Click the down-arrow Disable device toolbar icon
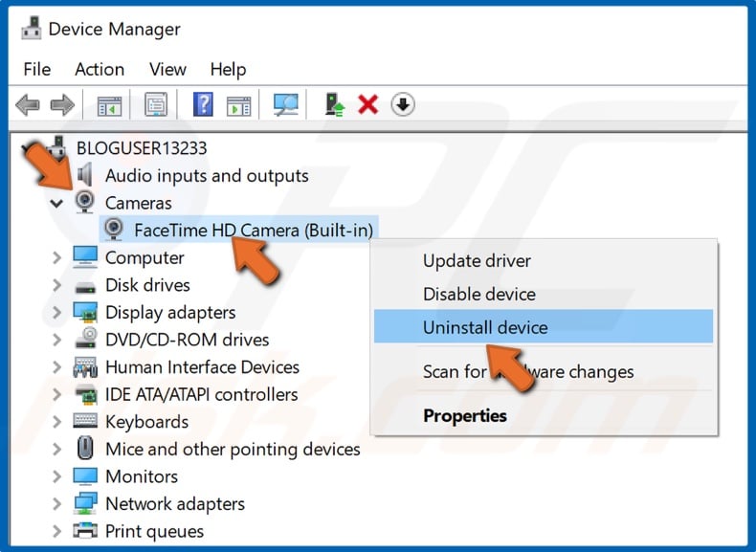 coord(403,104)
